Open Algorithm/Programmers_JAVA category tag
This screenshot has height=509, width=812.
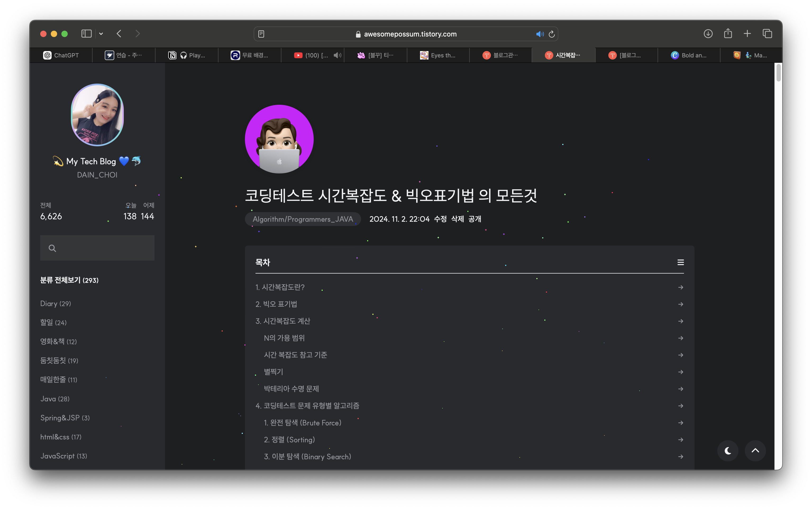[x=303, y=219]
